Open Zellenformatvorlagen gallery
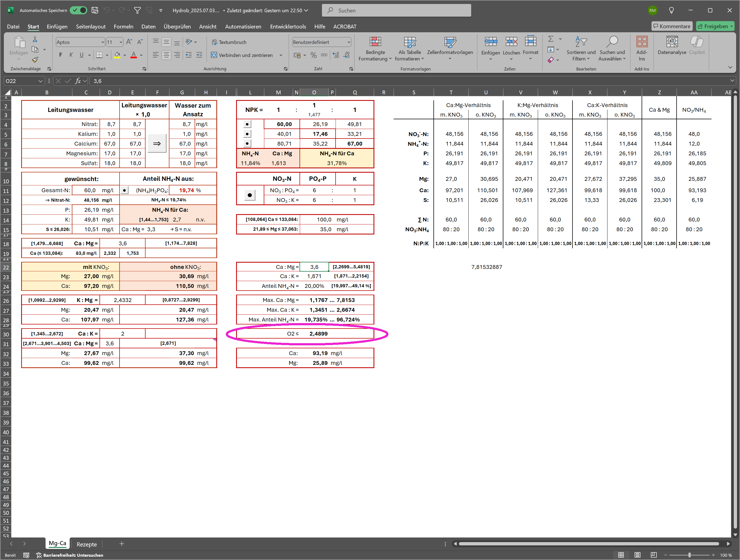Image resolution: width=740 pixels, height=560 pixels. [x=450, y=49]
